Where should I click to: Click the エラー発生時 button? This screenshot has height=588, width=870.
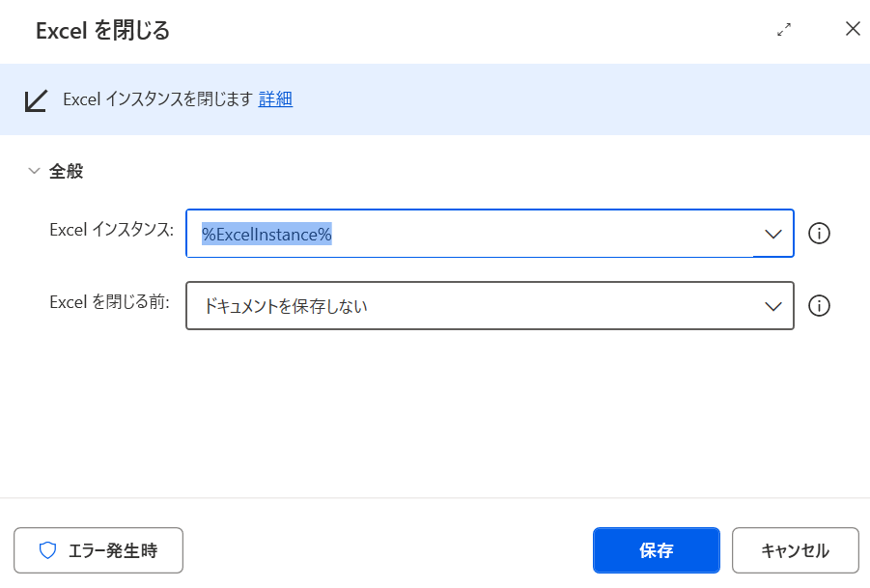click(x=98, y=550)
